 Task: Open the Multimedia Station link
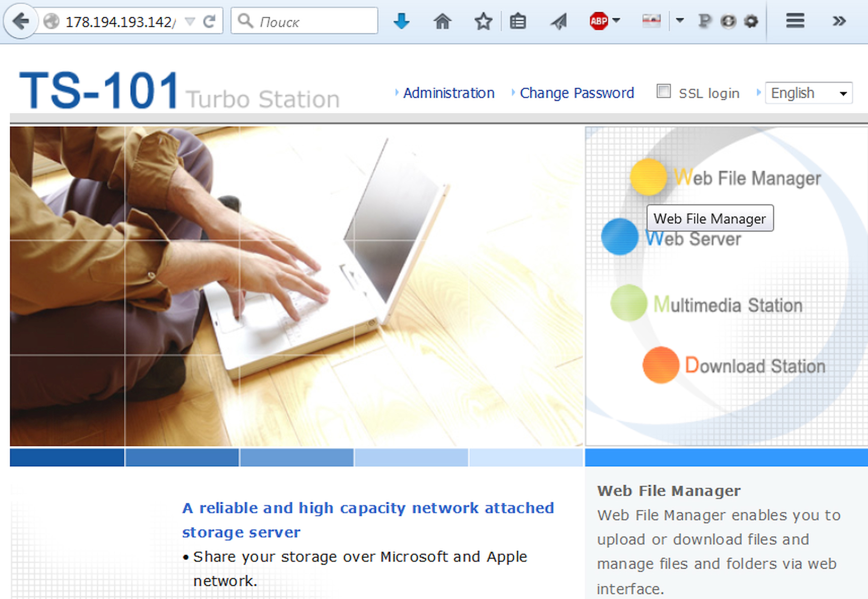coord(728,305)
